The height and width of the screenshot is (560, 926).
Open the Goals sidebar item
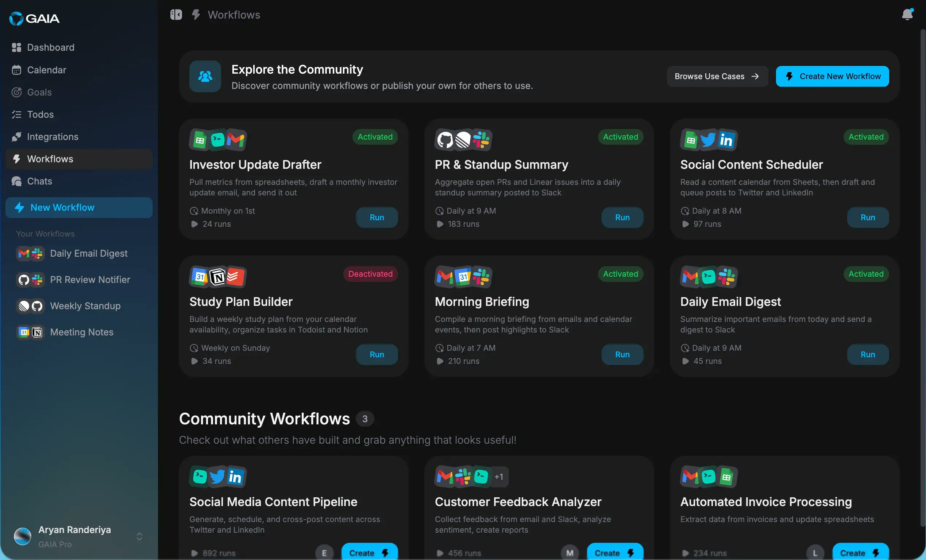(39, 92)
